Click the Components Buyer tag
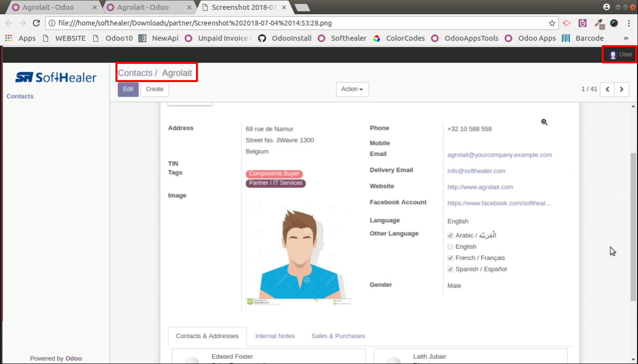The height and width of the screenshot is (364, 638). pyautogui.click(x=274, y=174)
